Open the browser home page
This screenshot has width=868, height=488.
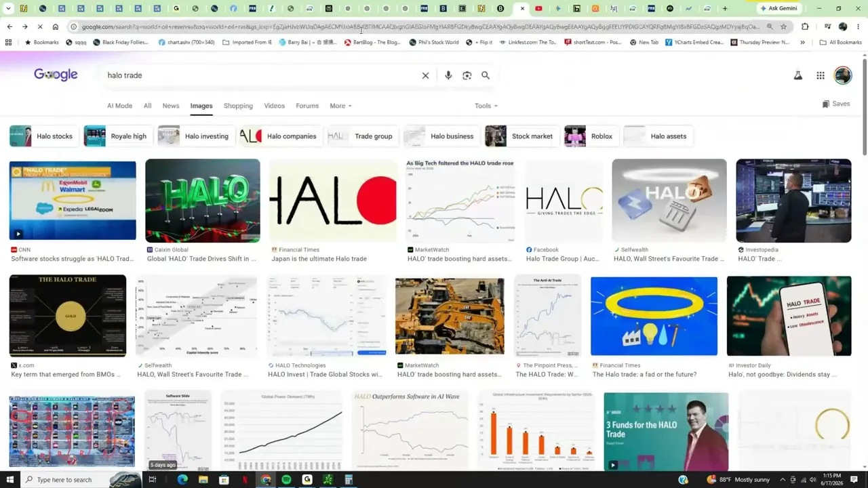click(56, 26)
